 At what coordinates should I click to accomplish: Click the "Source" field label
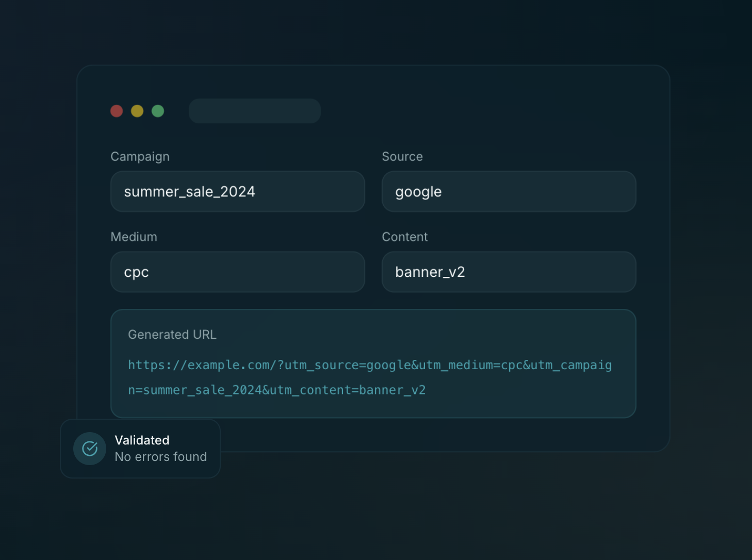tap(402, 157)
